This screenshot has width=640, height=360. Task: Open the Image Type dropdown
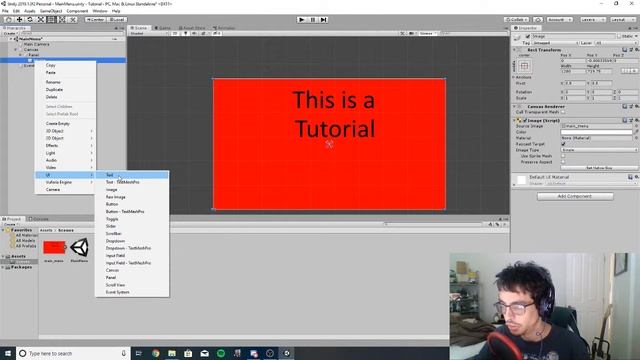(599, 150)
